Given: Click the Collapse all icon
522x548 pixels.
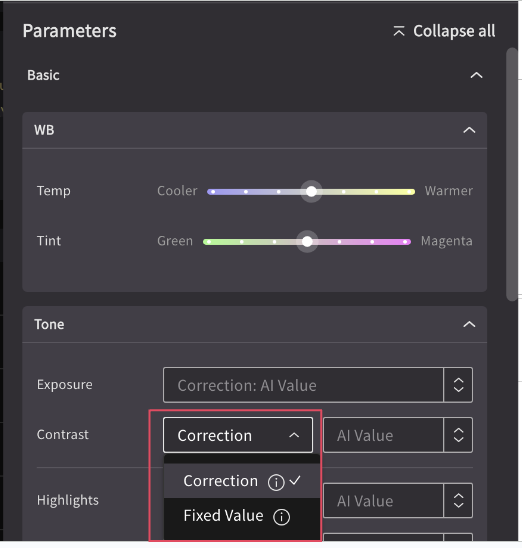Looking at the screenshot, I should [x=399, y=31].
